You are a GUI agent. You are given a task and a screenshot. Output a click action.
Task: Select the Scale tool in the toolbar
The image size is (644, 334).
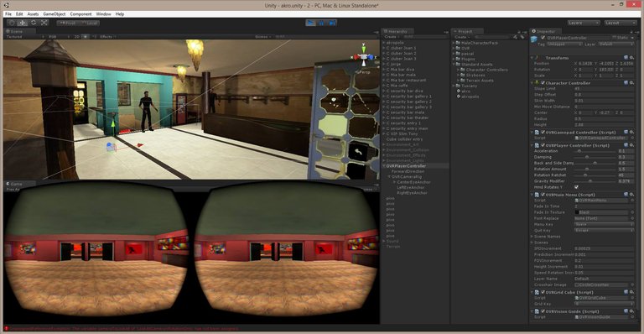(x=44, y=23)
